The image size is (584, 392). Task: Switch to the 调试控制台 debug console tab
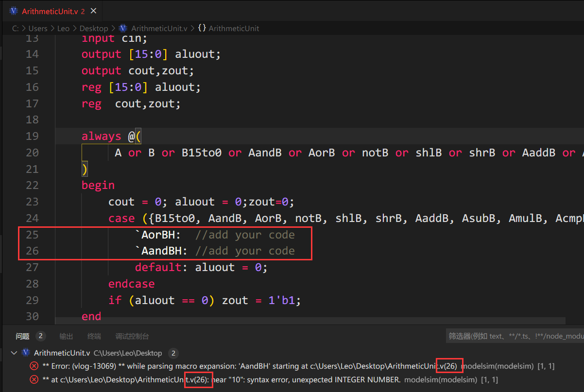click(x=132, y=336)
